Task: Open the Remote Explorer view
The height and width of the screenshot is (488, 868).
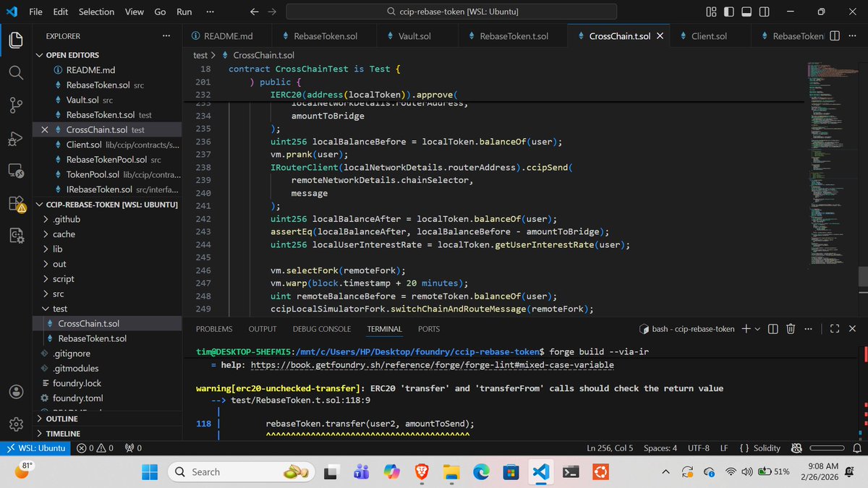Action: (15, 171)
